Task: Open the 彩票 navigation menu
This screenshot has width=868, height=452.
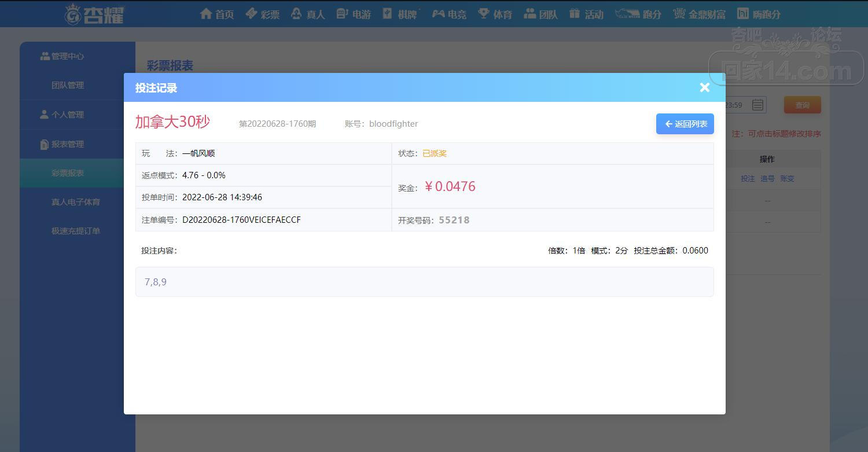Action: (263, 14)
